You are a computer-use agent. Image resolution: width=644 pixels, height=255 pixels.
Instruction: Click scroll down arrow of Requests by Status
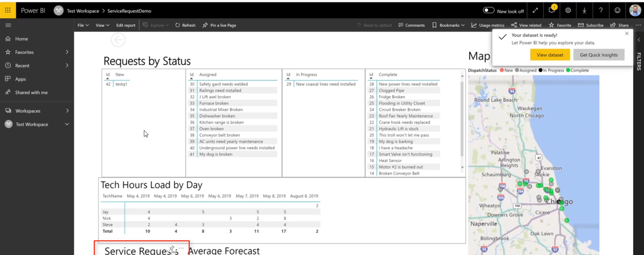click(x=462, y=167)
